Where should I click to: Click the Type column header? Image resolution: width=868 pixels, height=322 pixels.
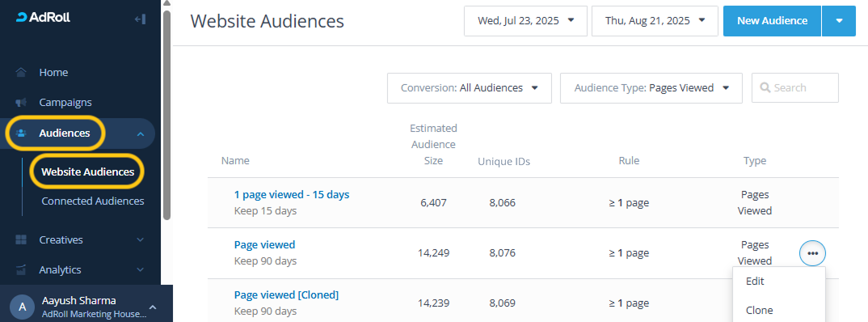(755, 161)
